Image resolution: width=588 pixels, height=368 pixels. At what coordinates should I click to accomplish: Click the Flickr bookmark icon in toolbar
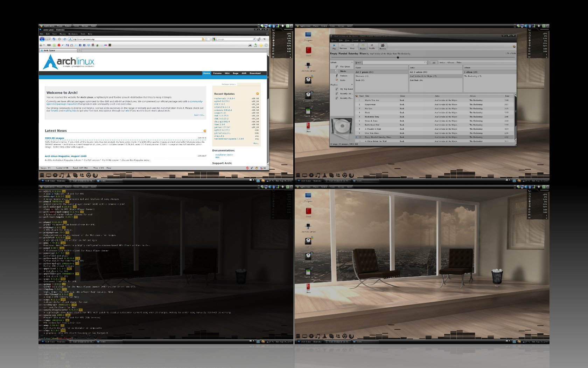(x=105, y=45)
